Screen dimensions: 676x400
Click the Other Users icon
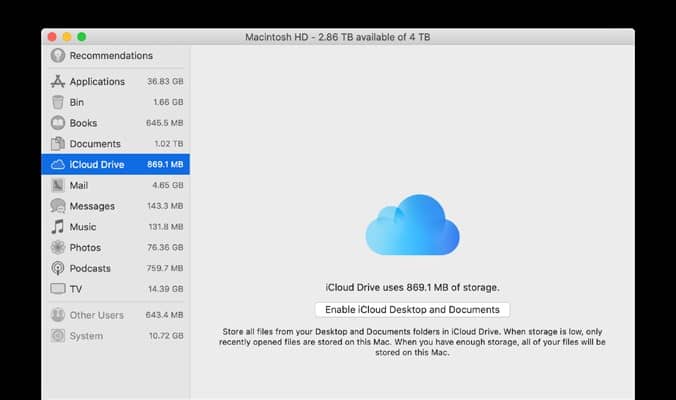point(58,315)
